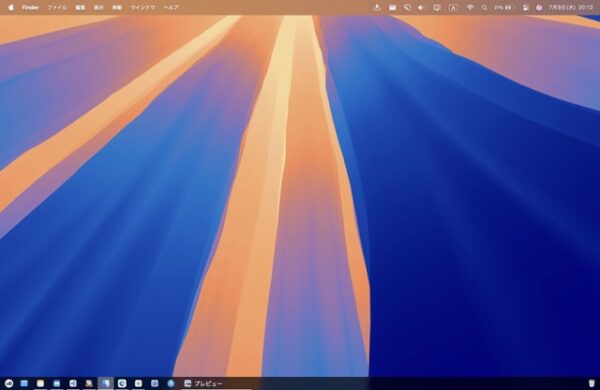Viewport: 600px width, 390px height.
Task: Open the Apple menu
Action: (x=11, y=7)
